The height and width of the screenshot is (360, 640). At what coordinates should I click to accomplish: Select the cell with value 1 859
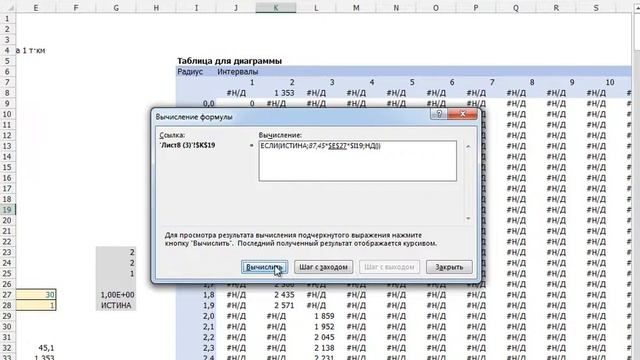point(316,316)
